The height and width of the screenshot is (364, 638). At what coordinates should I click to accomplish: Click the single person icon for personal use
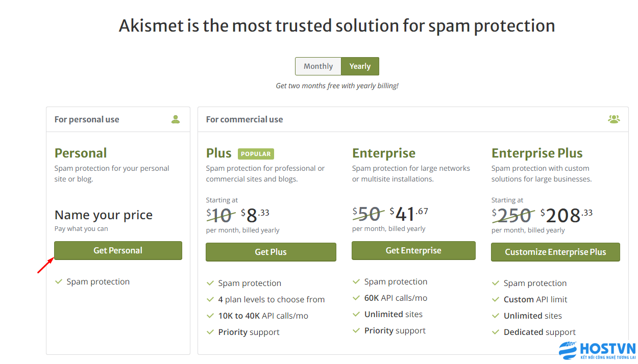click(x=176, y=119)
